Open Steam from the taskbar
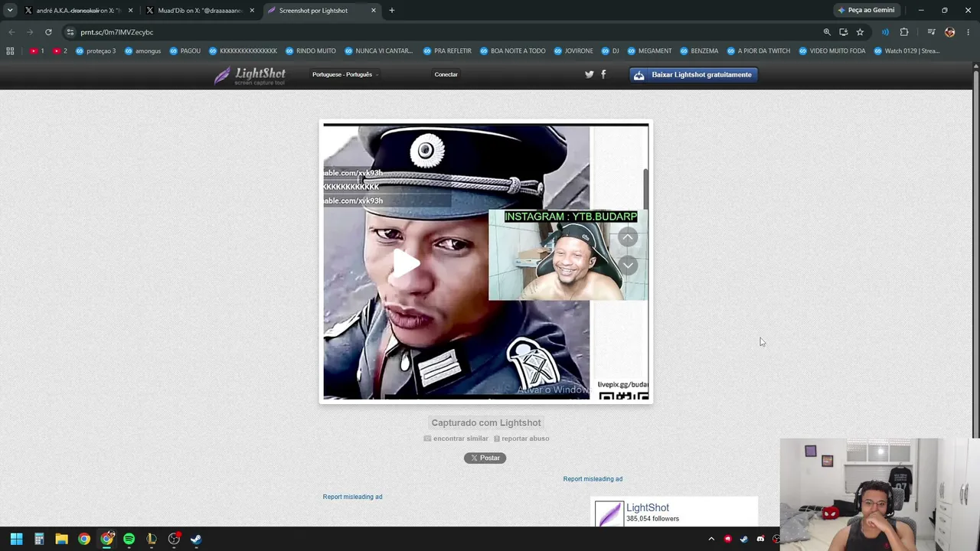This screenshot has height=551, width=980. (196, 539)
